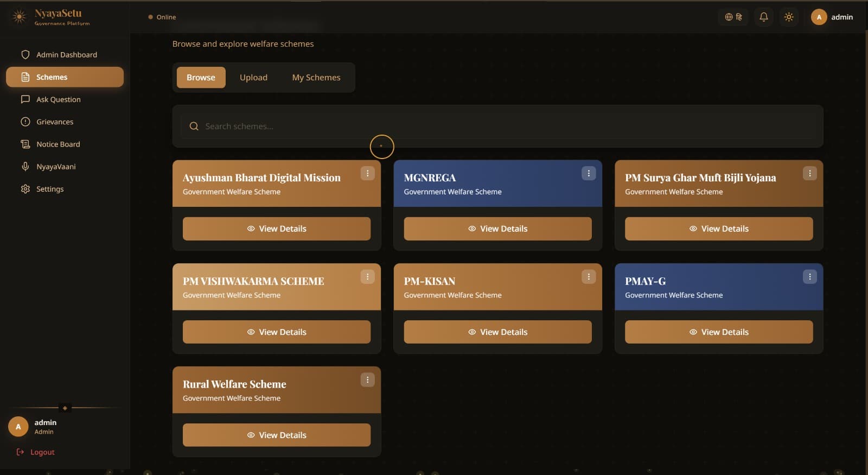View details of Rural Welfare Scheme
The width and height of the screenshot is (868, 475).
pos(277,435)
